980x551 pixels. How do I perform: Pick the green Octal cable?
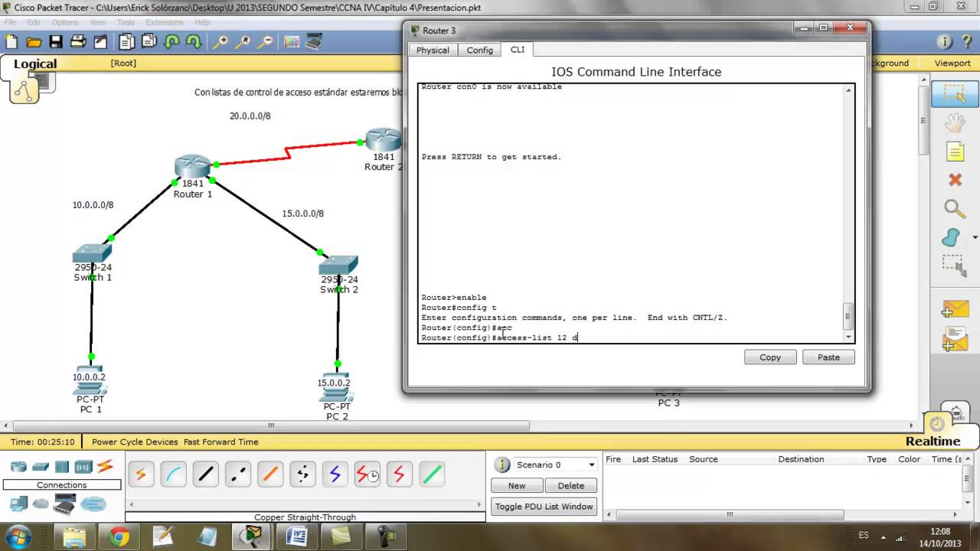pyautogui.click(x=432, y=474)
